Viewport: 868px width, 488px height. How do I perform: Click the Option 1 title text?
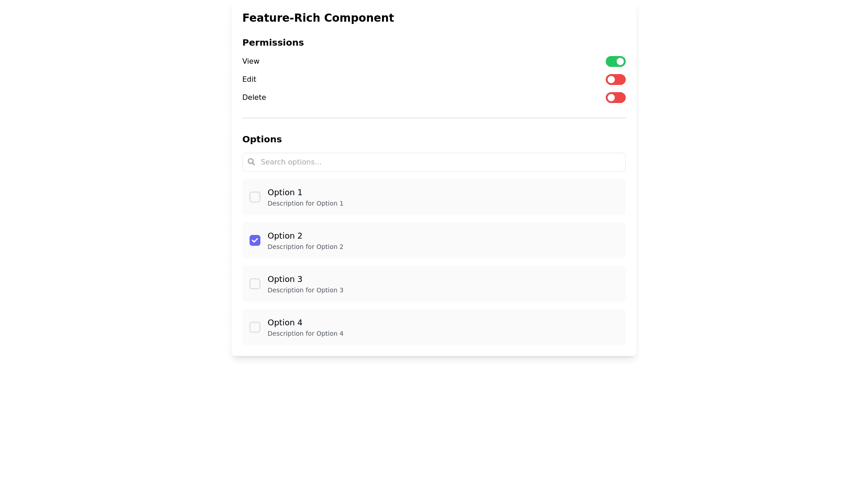285,192
